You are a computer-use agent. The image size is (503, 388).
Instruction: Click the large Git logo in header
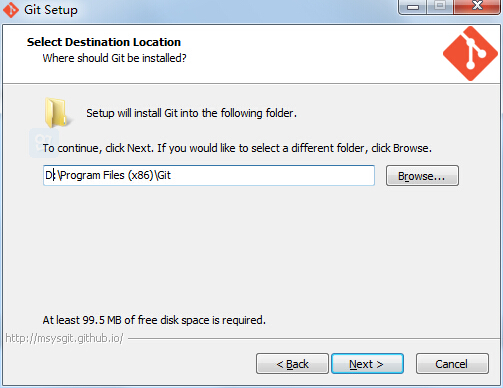pos(470,54)
